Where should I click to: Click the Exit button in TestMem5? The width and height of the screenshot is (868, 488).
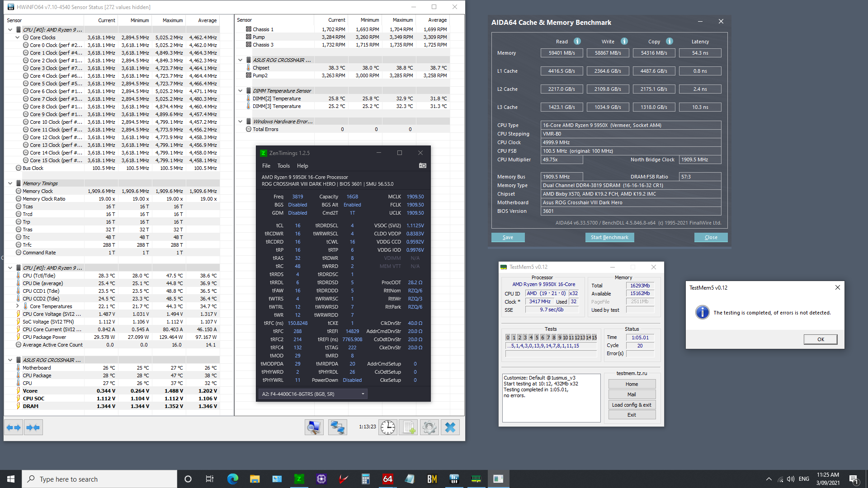coord(632,415)
